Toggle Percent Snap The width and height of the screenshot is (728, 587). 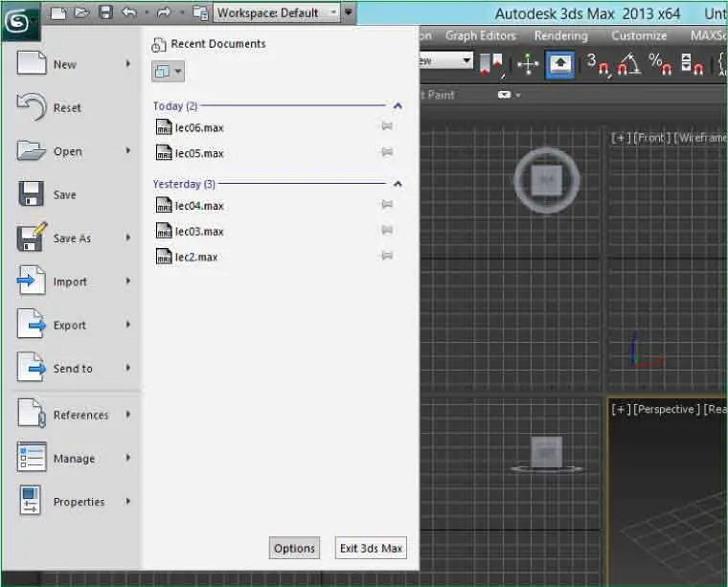660,64
